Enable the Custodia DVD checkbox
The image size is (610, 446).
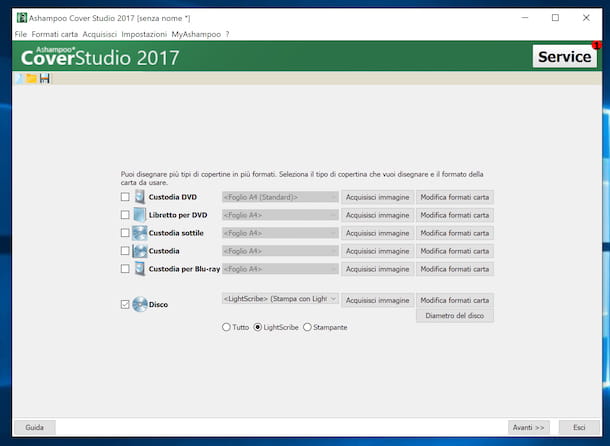tap(125, 197)
